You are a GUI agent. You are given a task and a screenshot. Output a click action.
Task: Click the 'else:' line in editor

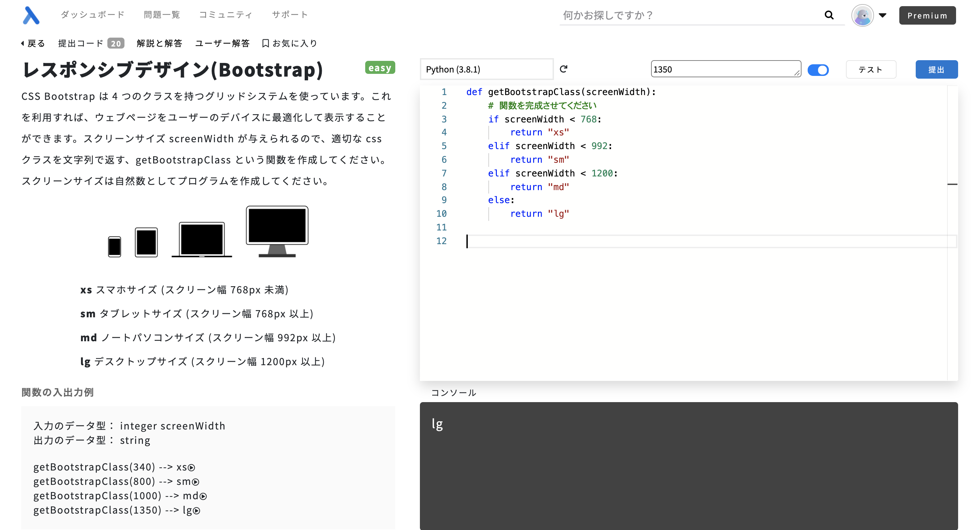tap(501, 200)
